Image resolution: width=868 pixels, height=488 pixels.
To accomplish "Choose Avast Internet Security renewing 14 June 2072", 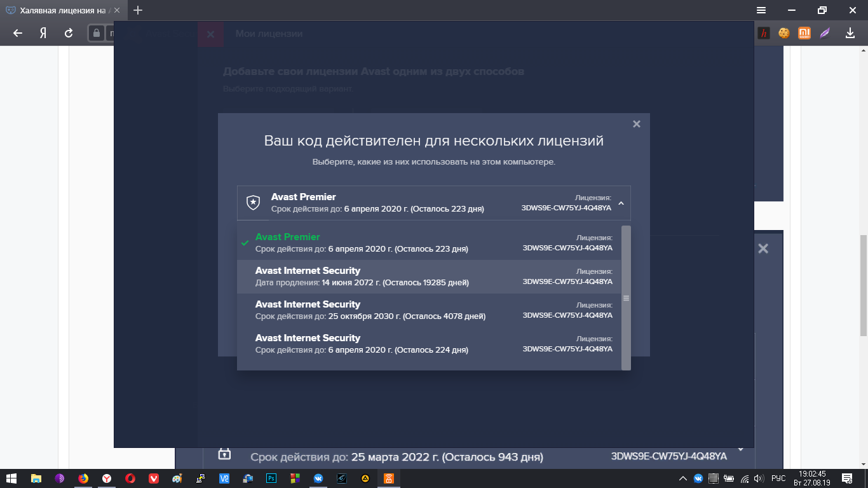I will coord(429,276).
